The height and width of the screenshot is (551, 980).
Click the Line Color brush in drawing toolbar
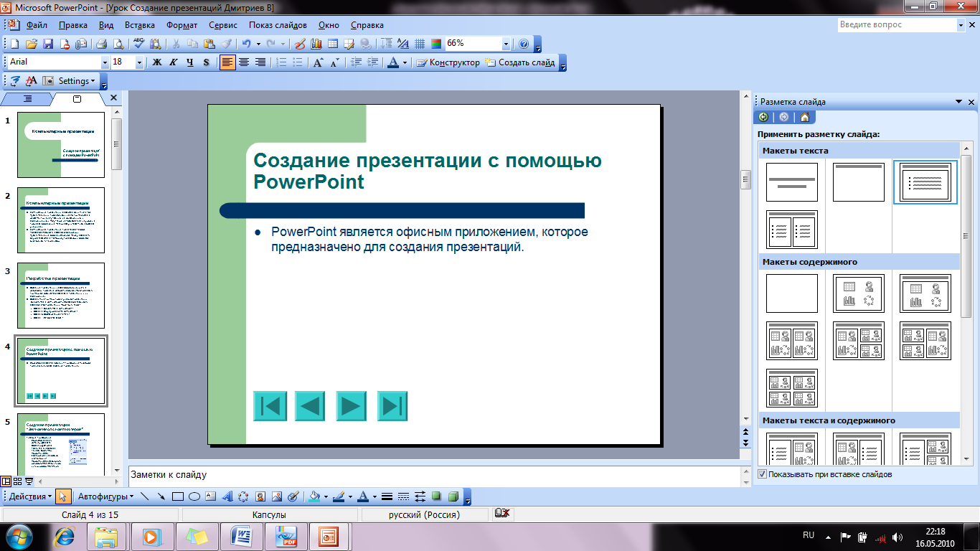[340, 496]
